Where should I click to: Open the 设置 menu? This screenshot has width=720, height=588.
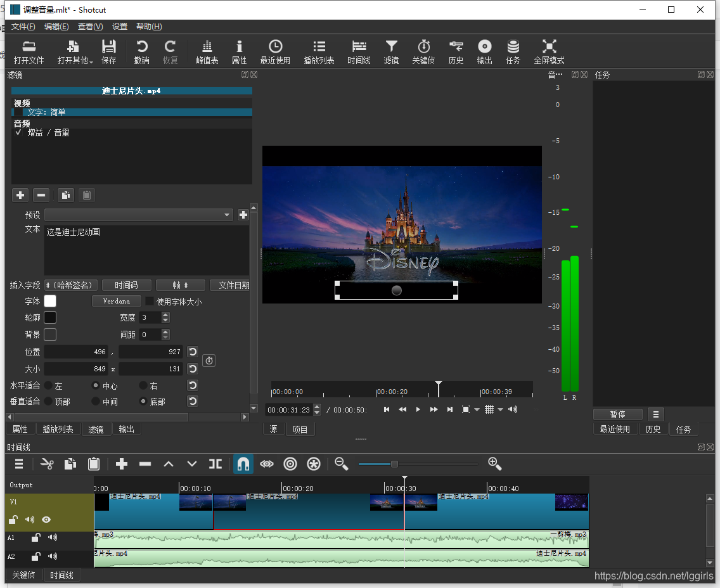[x=120, y=27]
